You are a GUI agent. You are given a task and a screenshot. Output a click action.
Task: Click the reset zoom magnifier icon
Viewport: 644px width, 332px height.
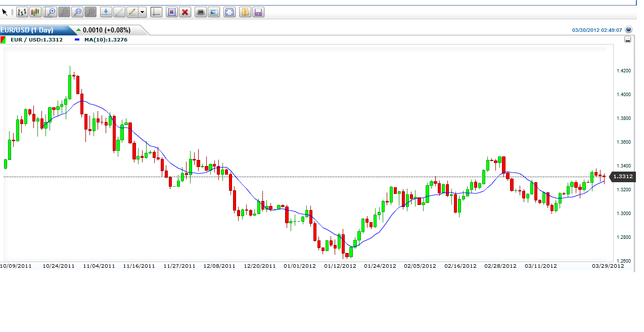pos(90,12)
